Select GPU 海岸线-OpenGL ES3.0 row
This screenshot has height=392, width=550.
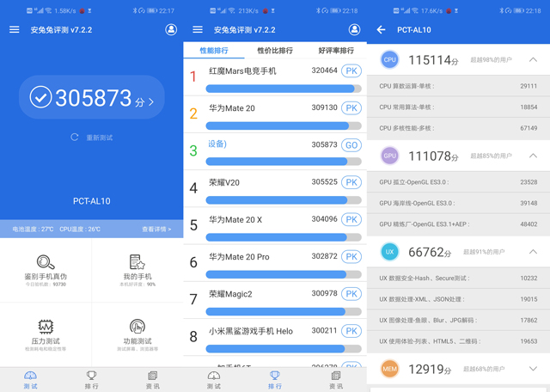[458, 203]
